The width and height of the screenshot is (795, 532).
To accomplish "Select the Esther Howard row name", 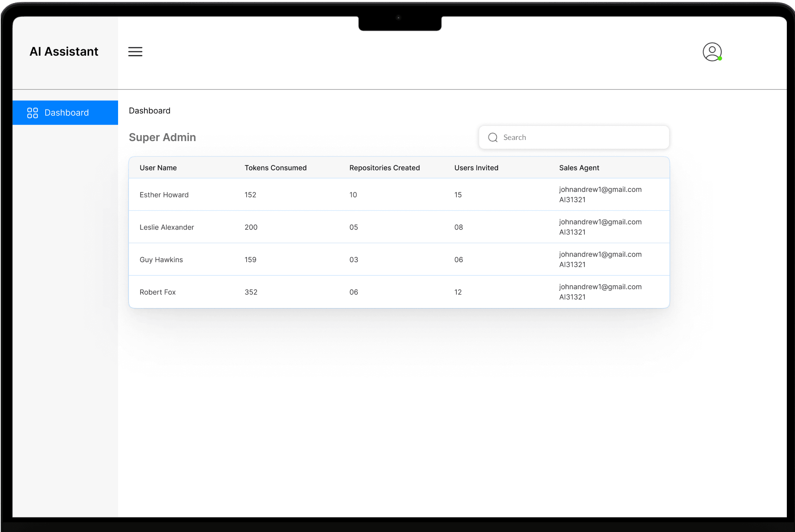I will tap(164, 195).
